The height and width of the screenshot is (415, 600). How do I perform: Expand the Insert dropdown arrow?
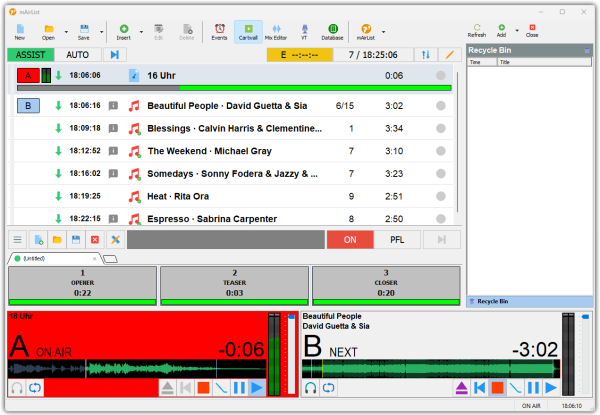(x=141, y=32)
